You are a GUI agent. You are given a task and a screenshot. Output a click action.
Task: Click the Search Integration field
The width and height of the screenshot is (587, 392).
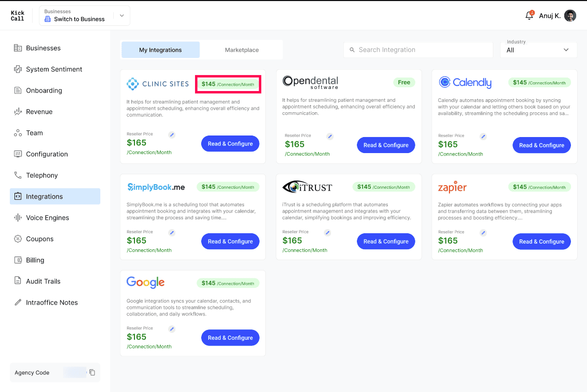(x=418, y=50)
